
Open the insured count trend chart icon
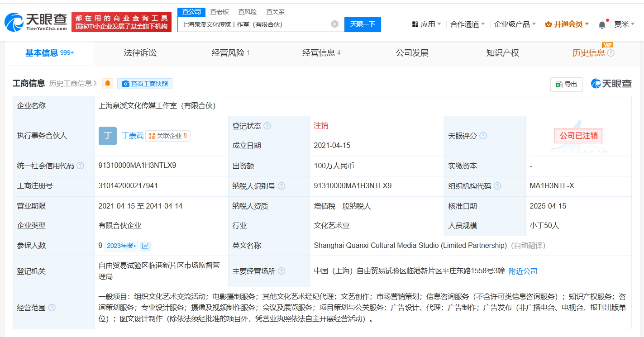click(145, 246)
